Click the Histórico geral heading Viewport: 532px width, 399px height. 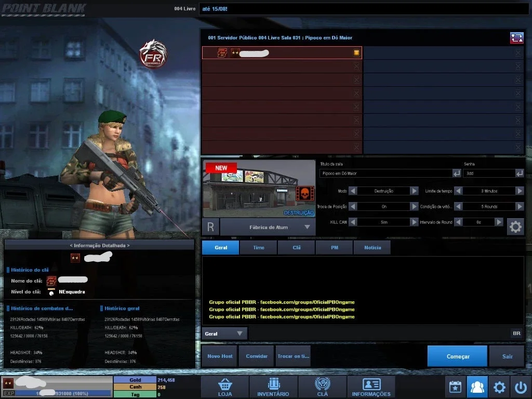pos(122,309)
